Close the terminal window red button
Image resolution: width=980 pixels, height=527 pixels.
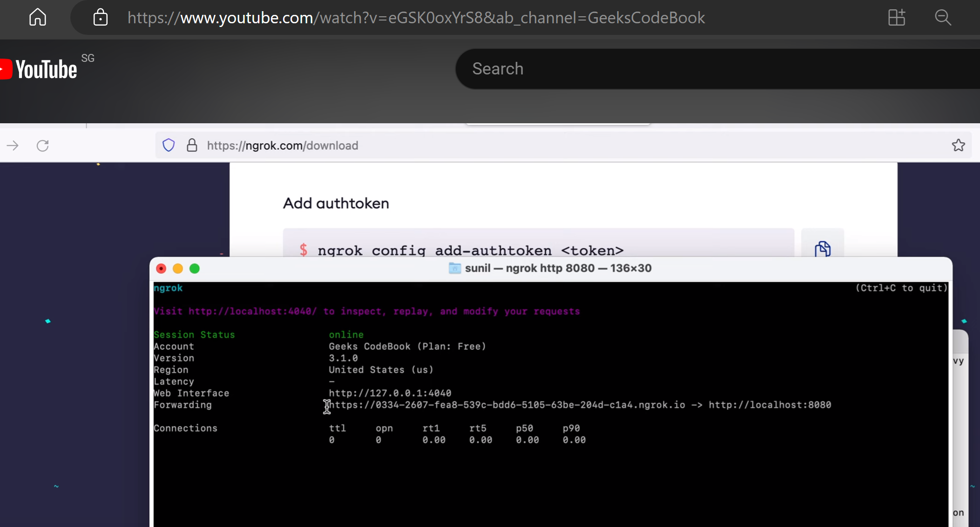tap(161, 268)
